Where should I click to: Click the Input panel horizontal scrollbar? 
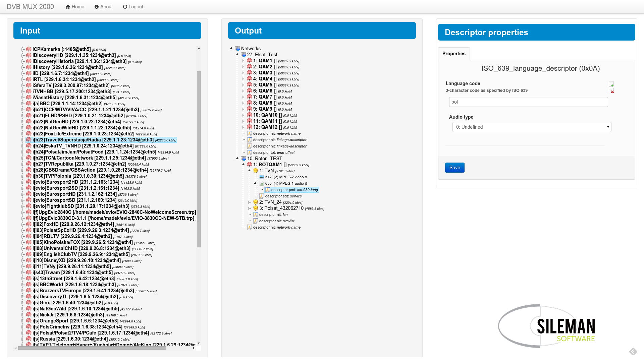click(92, 348)
